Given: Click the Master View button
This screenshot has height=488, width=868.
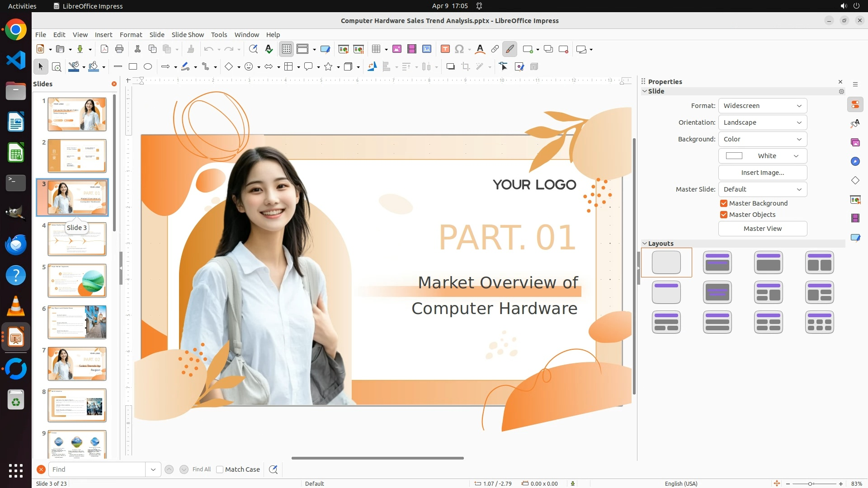Looking at the screenshot, I should pos(762,229).
